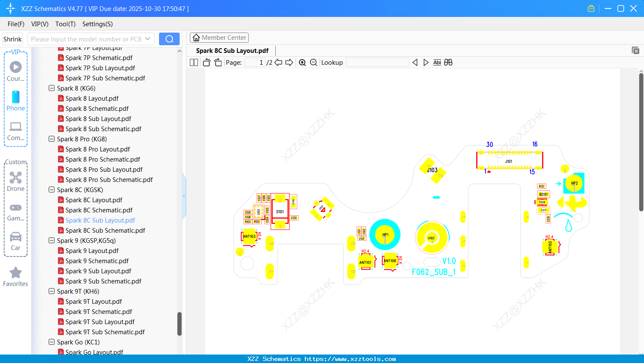Zoom out of the layout page
This screenshot has height=363, width=644.
pos(313,62)
